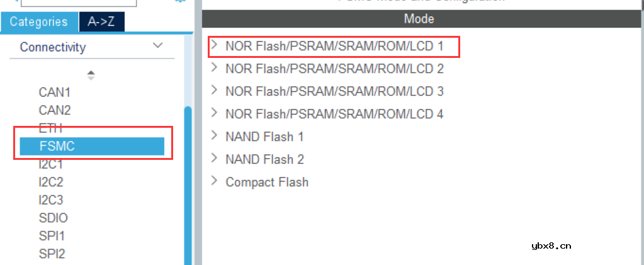Switch to the Categories tab
The height and width of the screenshot is (265, 644).
[38, 21]
